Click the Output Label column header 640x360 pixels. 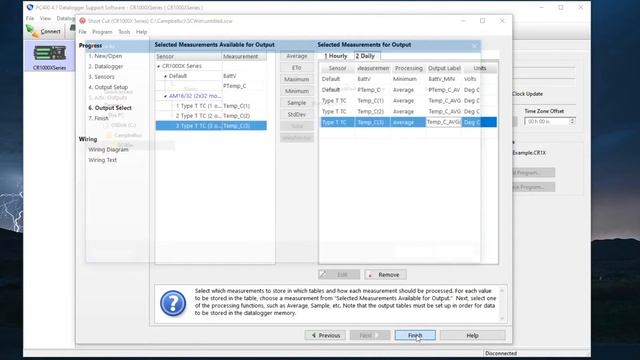pyautogui.click(x=444, y=68)
